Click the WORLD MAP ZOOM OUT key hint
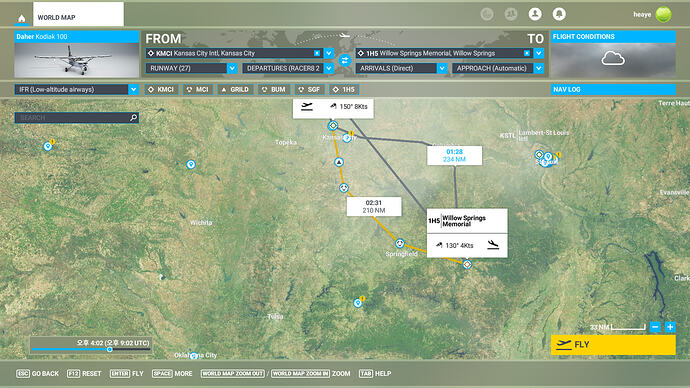690x388 pixels. click(233, 373)
